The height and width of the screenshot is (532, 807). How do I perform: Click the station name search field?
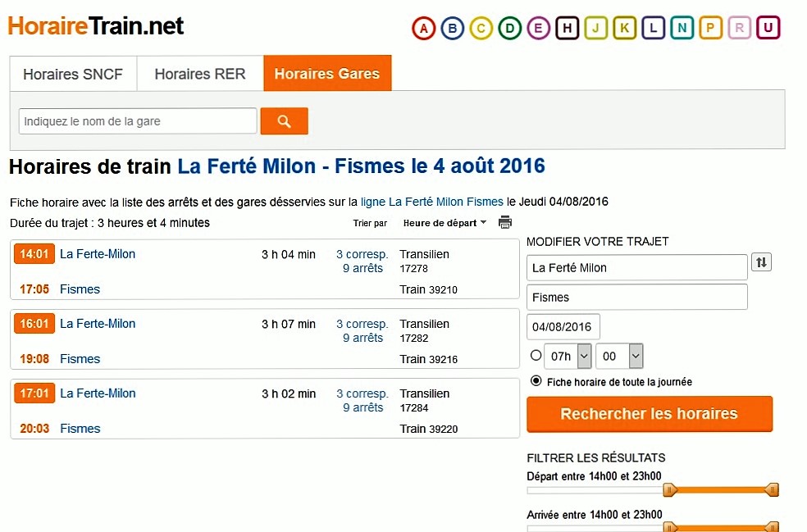click(138, 121)
